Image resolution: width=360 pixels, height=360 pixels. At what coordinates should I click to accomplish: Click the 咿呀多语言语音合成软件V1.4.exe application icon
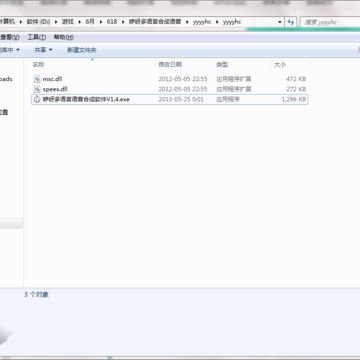tap(37, 99)
